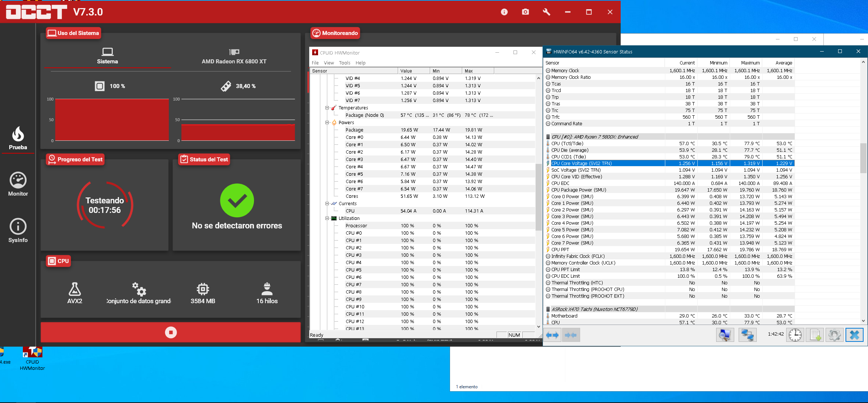868x403 pixels.
Task: Take a screenshot with OCCT camera icon
Action: tap(525, 12)
